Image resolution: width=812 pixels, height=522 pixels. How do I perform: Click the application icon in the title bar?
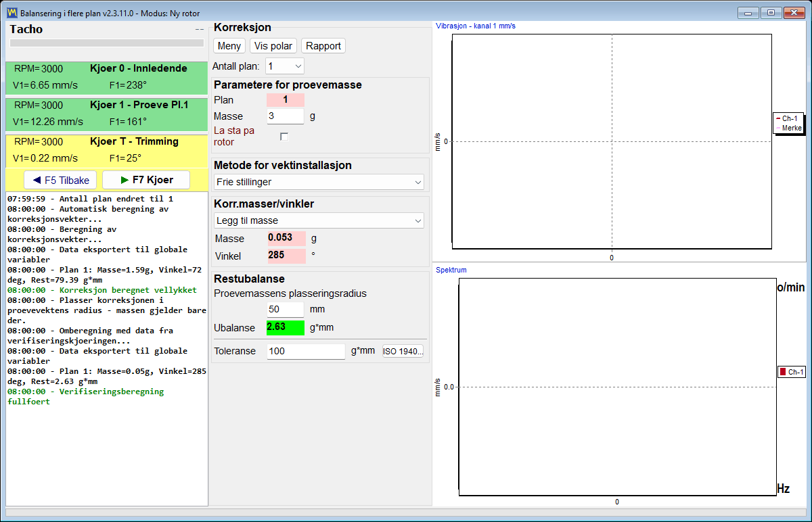pos(12,12)
